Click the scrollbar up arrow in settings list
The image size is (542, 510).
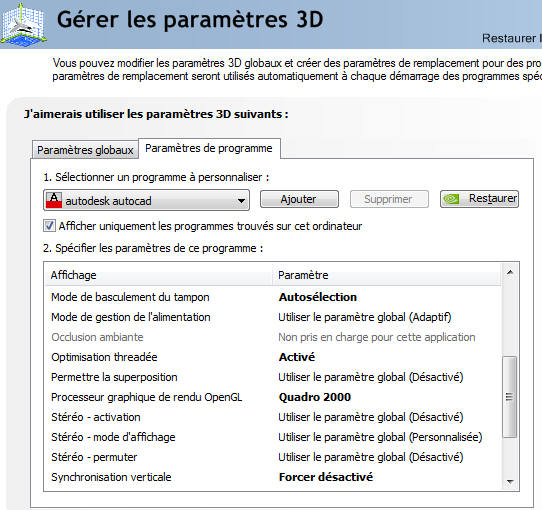coord(510,272)
